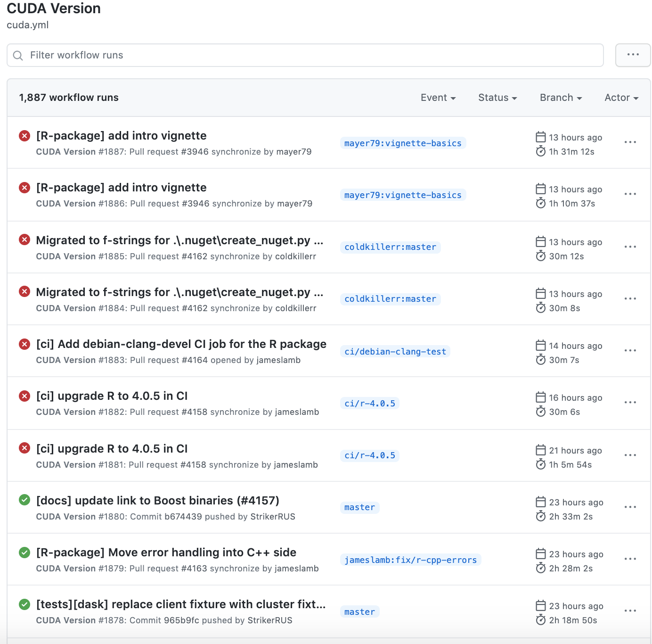This screenshot has height=644, width=652.
Task: Open the Event filter dropdown
Action: (x=438, y=98)
